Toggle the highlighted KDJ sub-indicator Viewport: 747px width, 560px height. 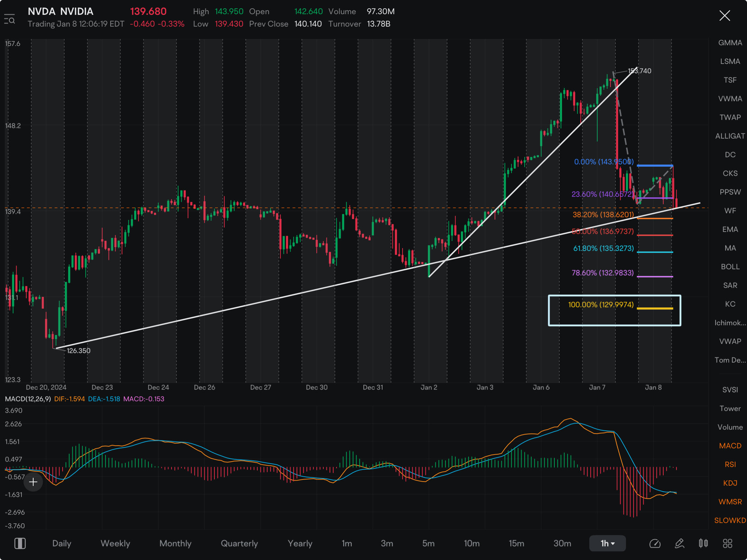click(730, 483)
